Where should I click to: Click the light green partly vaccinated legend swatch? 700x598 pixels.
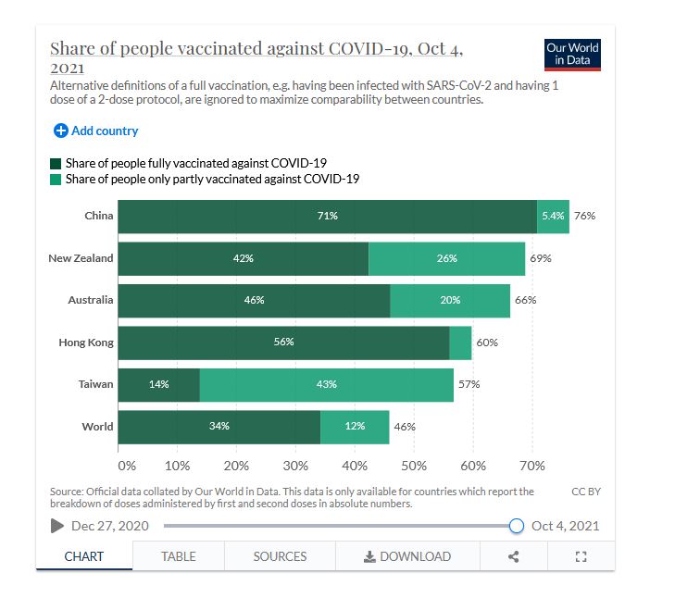(56, 180)
